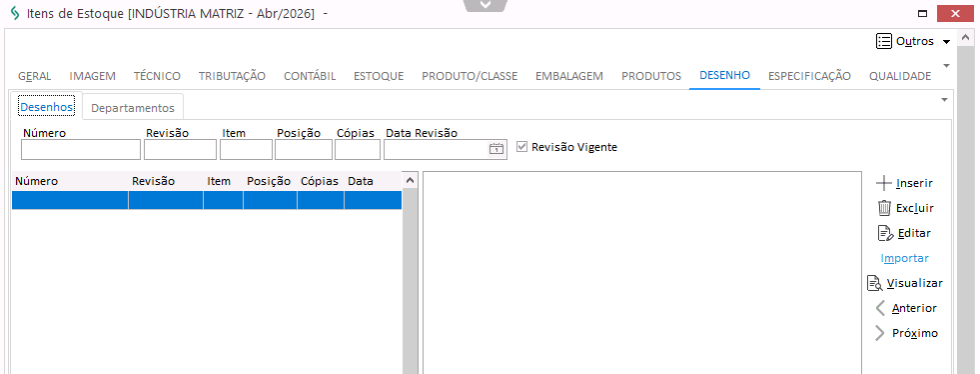This screenshot has width=980, height=374.
Task: Open the main tabs overflow arrow
Action: coord(946,66)
